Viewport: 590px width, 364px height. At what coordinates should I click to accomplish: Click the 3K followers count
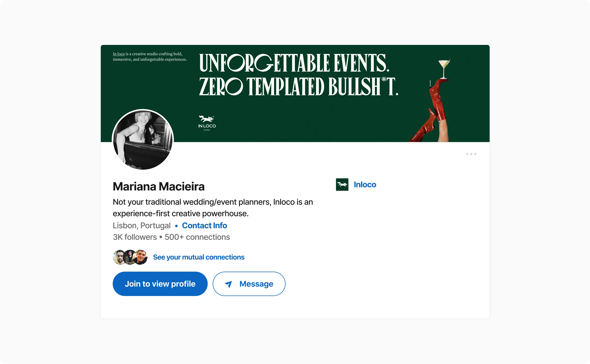(x=135, y=237)
